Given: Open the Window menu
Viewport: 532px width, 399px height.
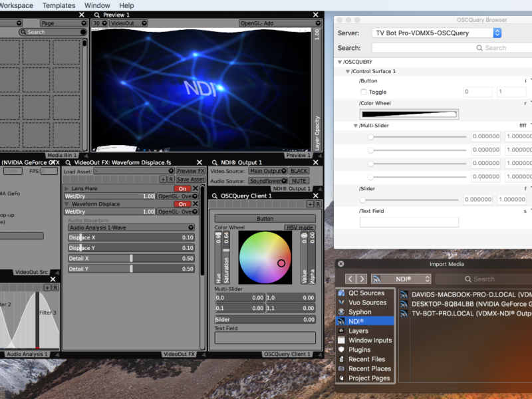Looking at the screenshot, I should click(x=97, y=5).
